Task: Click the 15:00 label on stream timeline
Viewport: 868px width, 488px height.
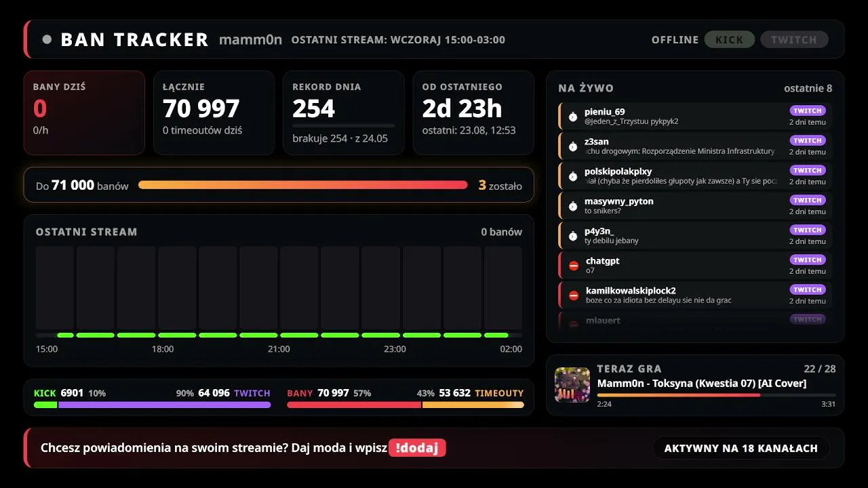Action: (47, 349)
